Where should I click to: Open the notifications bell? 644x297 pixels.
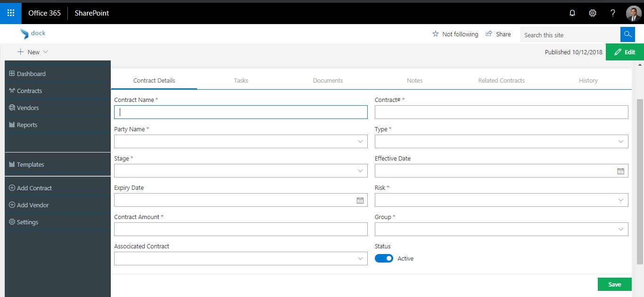pos(572,13)
